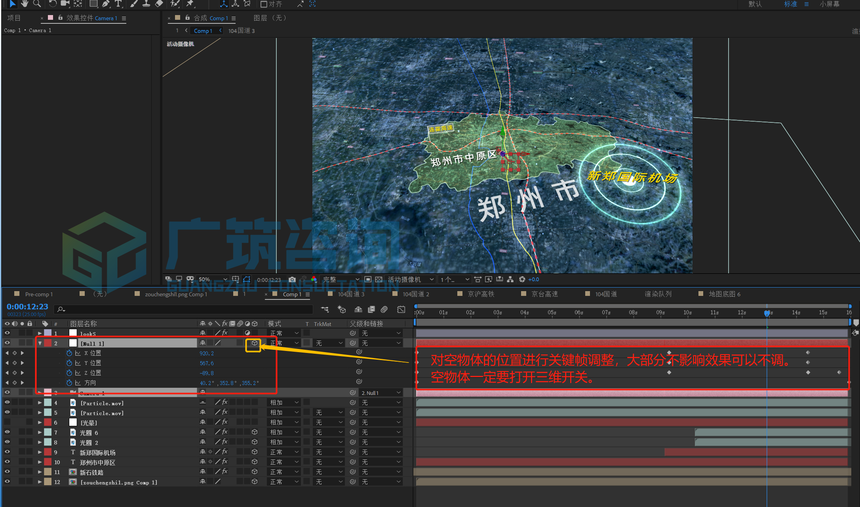Click the X 位置 value 930.2

[x=207, y=353]
